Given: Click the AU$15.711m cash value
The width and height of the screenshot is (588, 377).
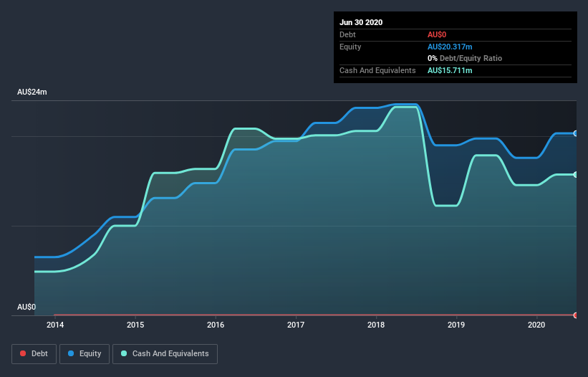Looking at the screenshot, I should (x=450, y=70).
